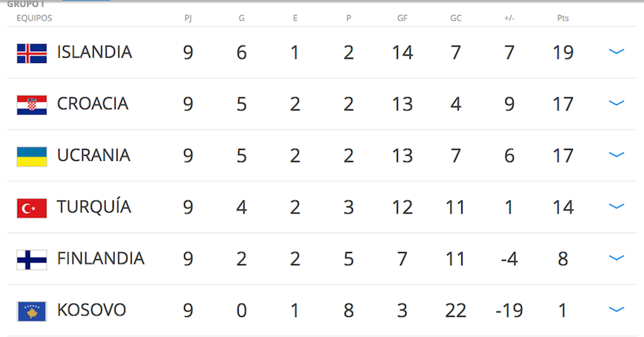Select the ISLANDIA team name
644x337 pixels.
pyautogui.click(x=94, y=52)
